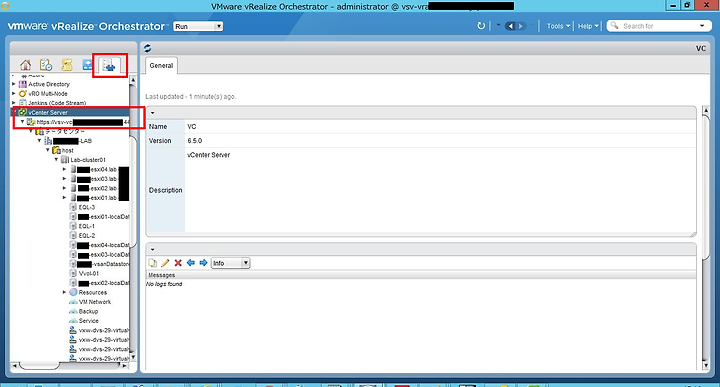Select the host folder item

tap(68, 150)
